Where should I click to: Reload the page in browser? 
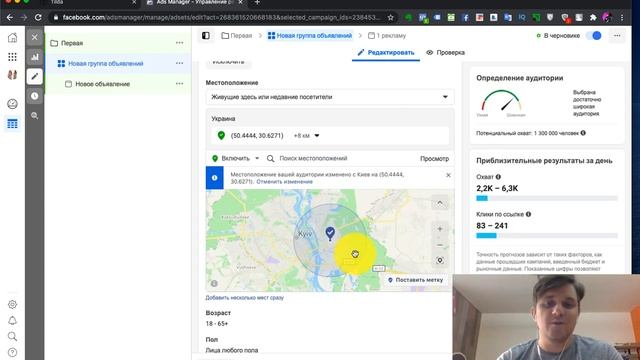coord(38,18)
